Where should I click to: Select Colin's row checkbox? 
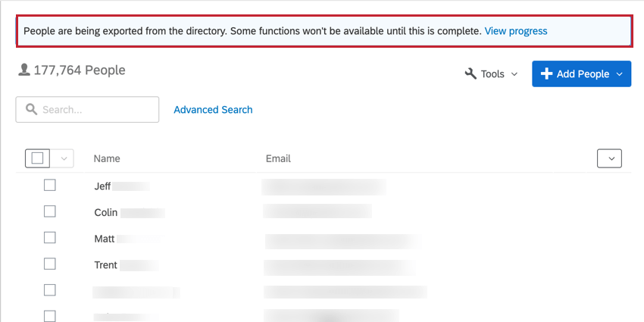(50, 211)
